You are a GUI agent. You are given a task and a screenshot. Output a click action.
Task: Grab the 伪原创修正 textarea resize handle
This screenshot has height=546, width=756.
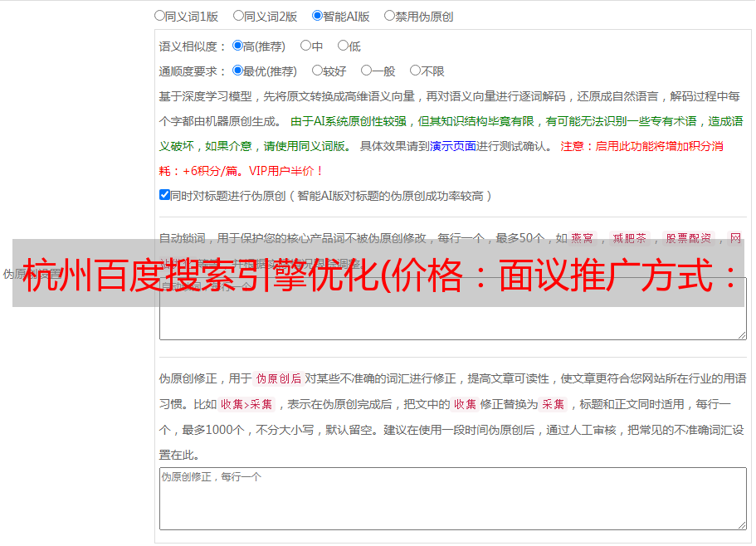(742, 525)
